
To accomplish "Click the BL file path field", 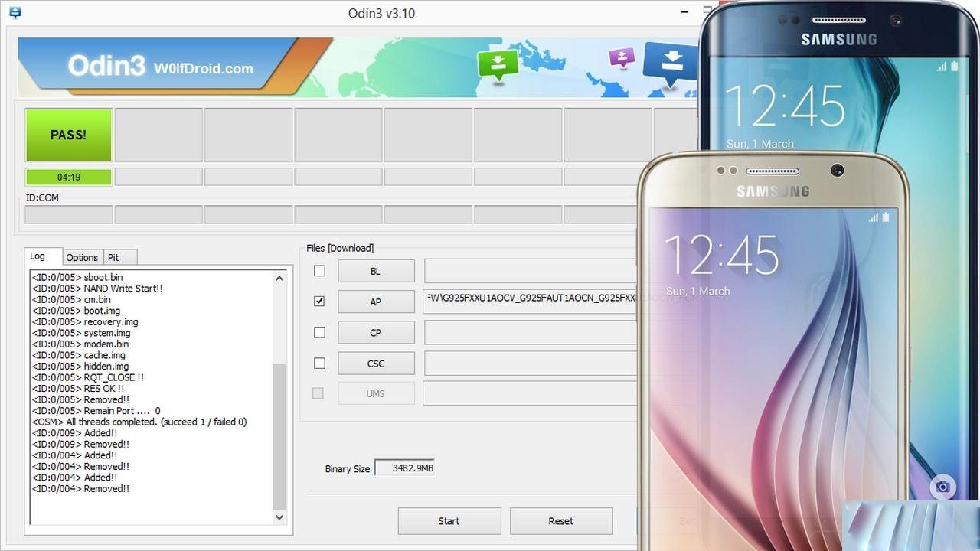I will 530,271.
